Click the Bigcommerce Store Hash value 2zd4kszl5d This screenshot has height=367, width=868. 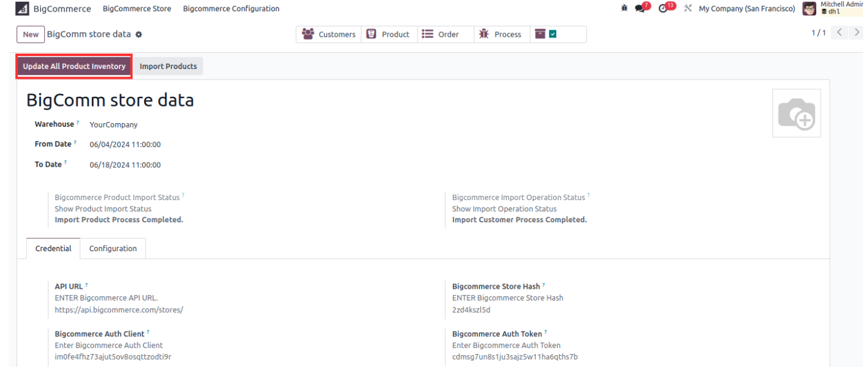coord(471,310)
